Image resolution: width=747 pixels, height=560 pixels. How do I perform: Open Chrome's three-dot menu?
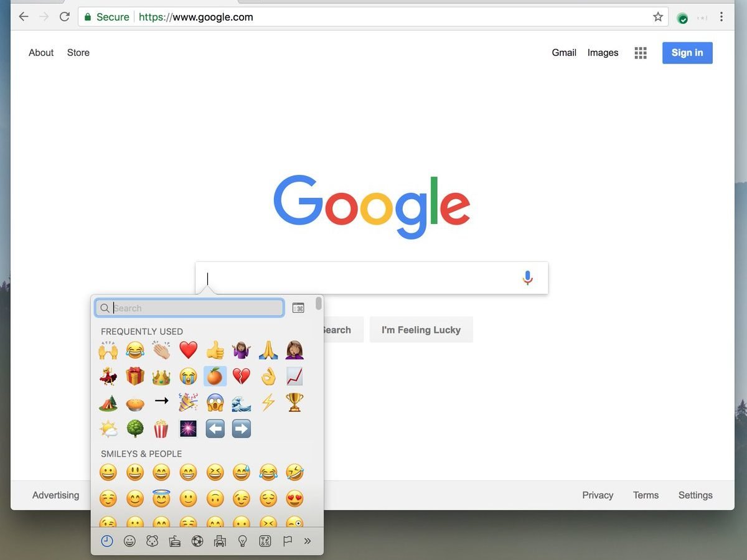pyautogui.click(x=721, y=17)
